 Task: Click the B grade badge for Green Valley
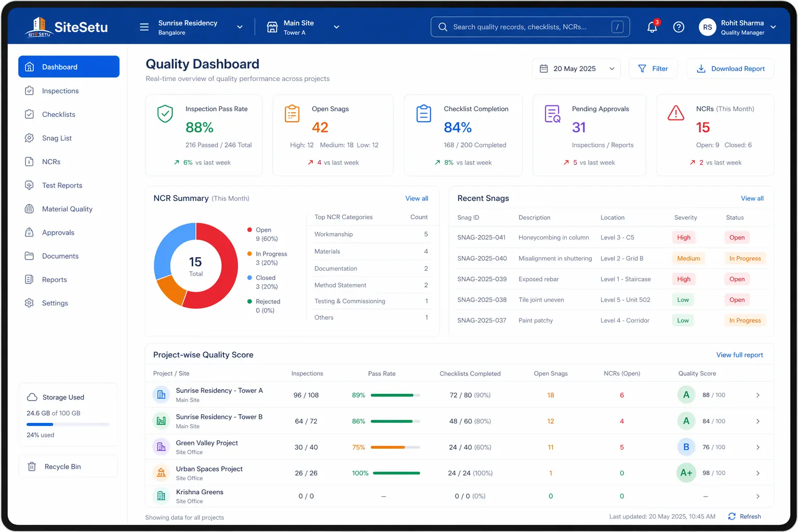pos(686,447)
